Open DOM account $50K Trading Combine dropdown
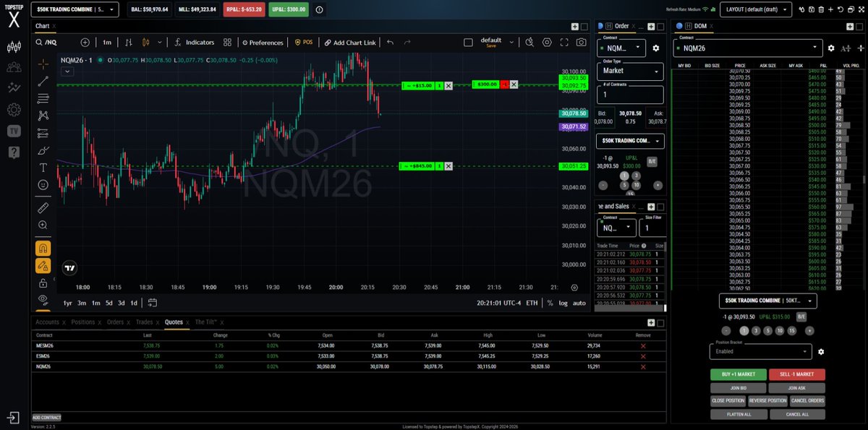868x430 pixels. tap(767, 301)
